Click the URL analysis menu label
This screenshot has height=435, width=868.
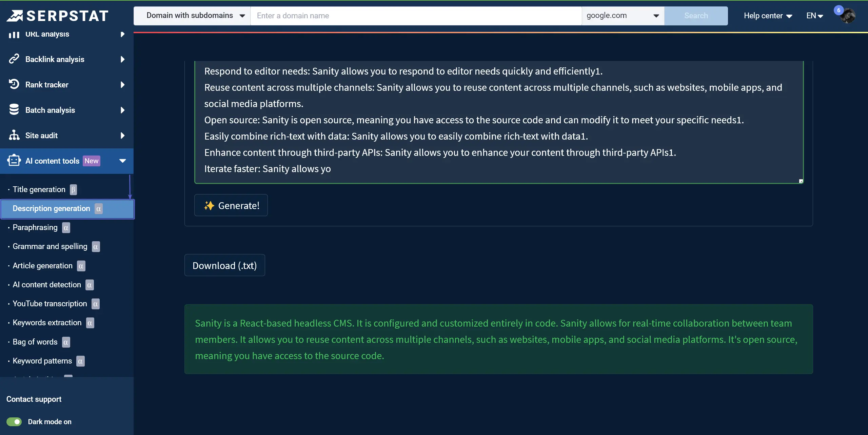47,34
